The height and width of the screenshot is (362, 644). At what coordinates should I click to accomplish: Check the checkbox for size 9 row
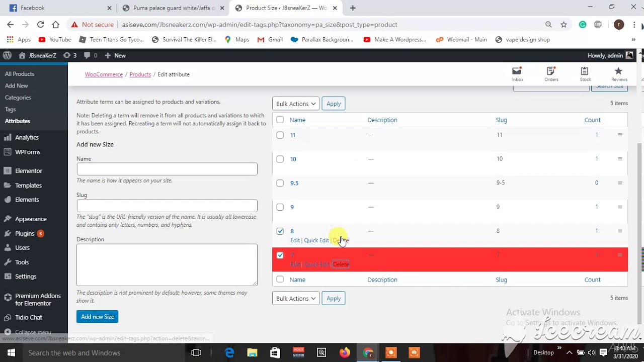point(280,207)
